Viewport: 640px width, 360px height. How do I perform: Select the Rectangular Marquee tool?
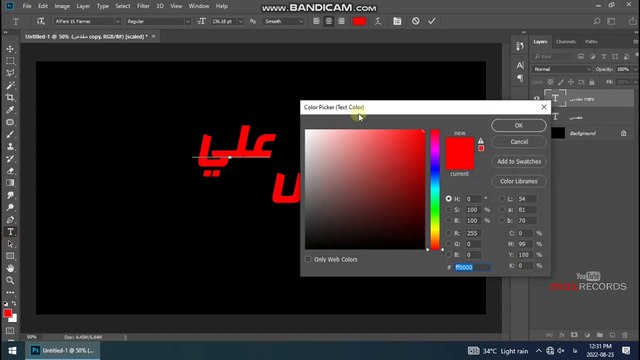pyautogui.click(x=10, y=61)
